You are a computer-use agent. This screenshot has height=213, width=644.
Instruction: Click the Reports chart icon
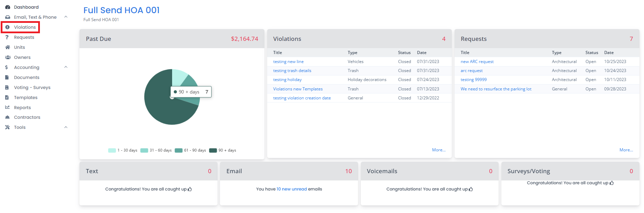[7, 107]
